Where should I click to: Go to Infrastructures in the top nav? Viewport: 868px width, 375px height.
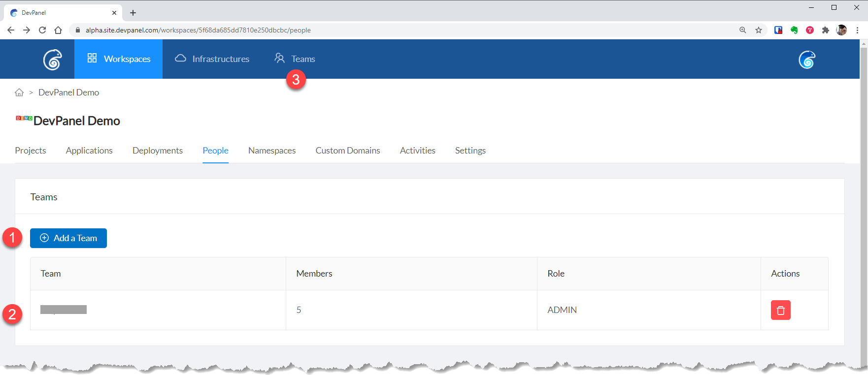pyautogui.click(x=212, y=59)
